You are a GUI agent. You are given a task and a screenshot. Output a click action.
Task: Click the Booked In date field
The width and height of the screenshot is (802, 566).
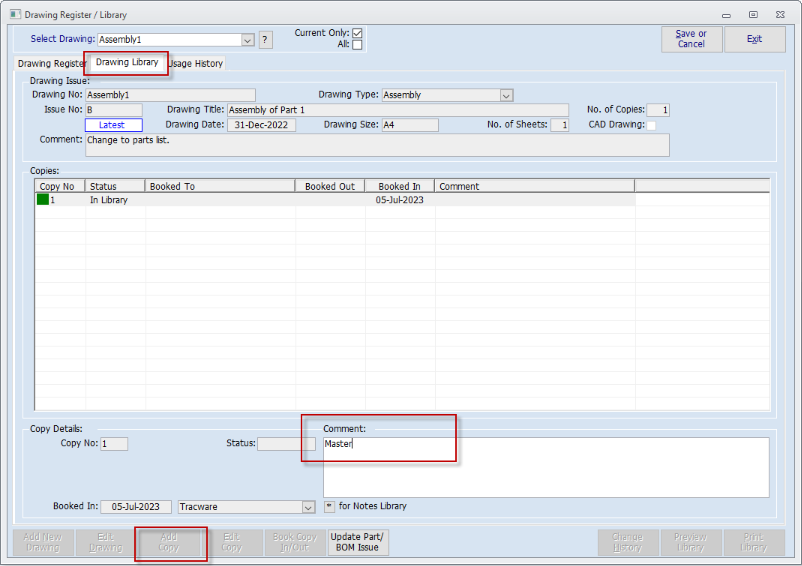point(136,507)
